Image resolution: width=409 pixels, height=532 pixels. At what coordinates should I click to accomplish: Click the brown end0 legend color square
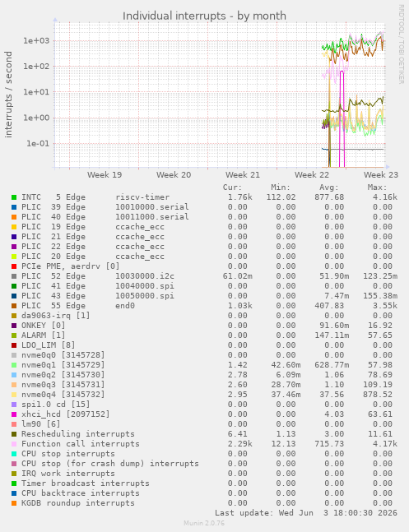(x=14, y=306)
